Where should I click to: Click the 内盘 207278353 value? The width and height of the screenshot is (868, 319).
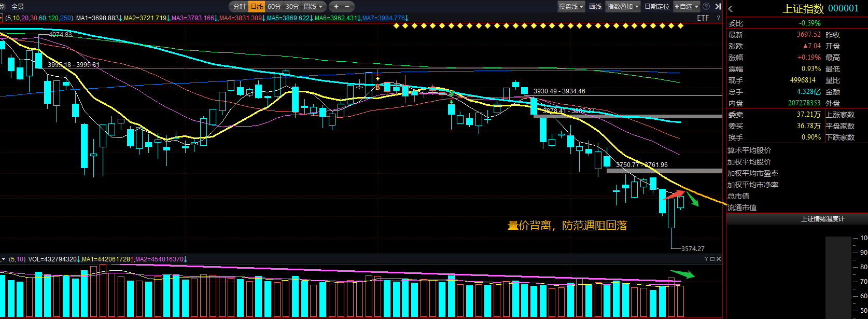(804, 103)
